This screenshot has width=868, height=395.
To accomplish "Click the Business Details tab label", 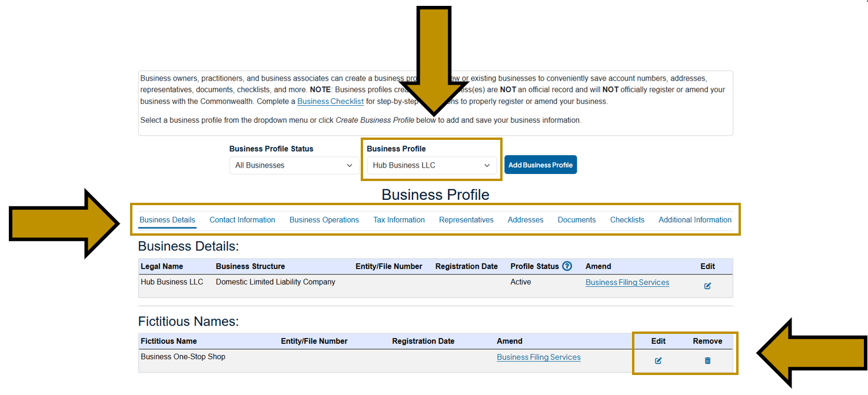I will (167, 219).
